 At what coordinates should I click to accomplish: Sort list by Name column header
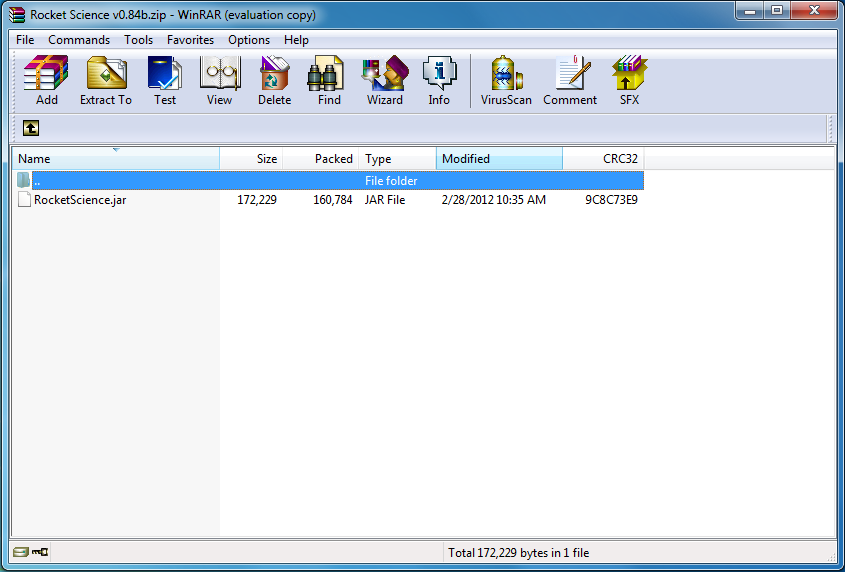click(115, 159)
